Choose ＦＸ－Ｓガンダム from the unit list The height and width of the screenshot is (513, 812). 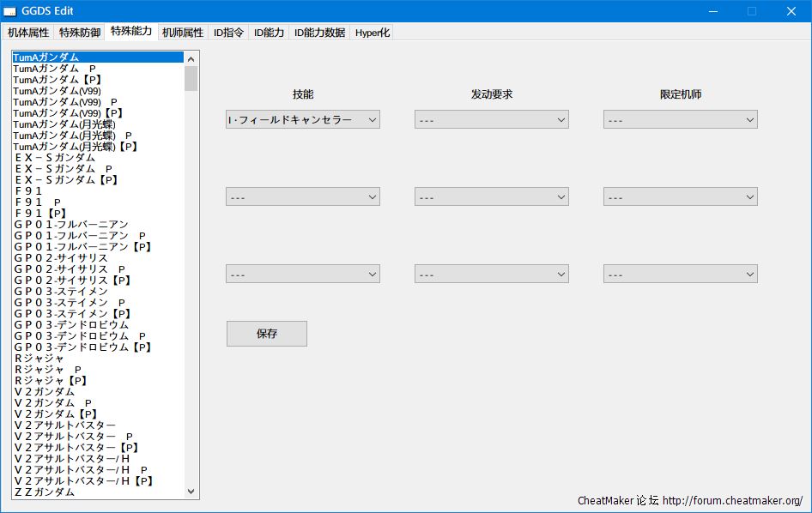[x=55, y=158]
